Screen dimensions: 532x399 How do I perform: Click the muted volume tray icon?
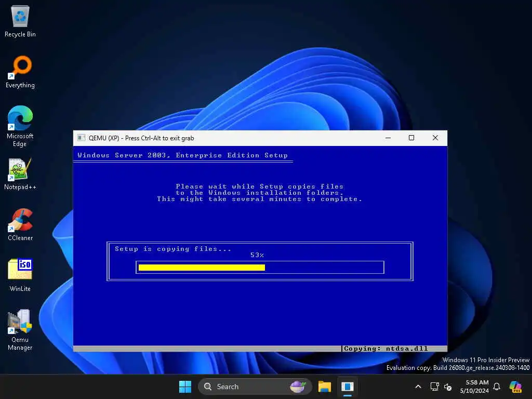tap(448, 387)
